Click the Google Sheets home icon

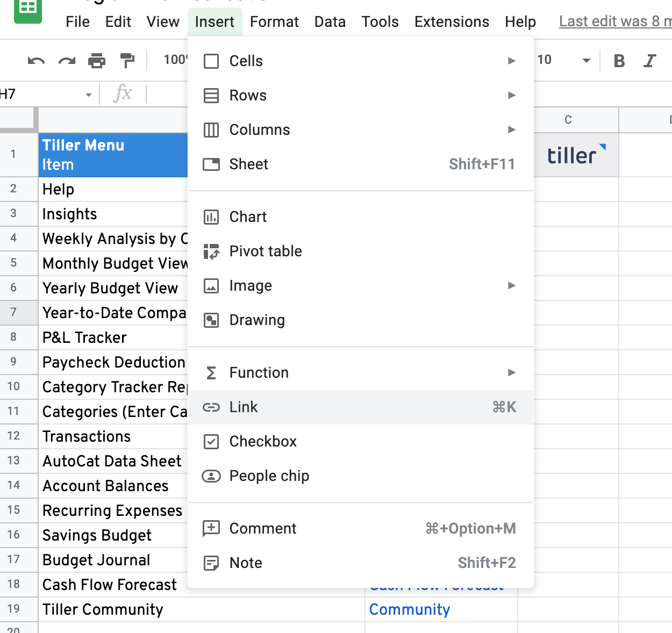[27, 10]
